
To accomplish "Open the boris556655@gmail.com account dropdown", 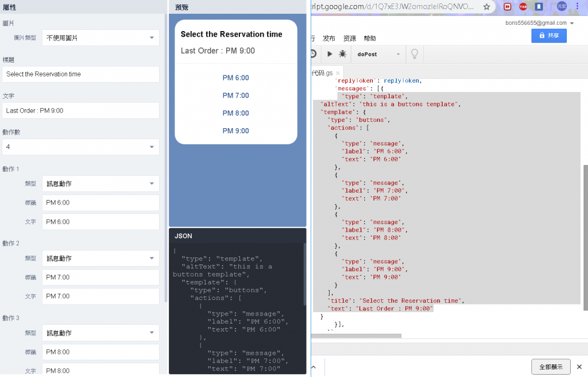I will point(539,23).
